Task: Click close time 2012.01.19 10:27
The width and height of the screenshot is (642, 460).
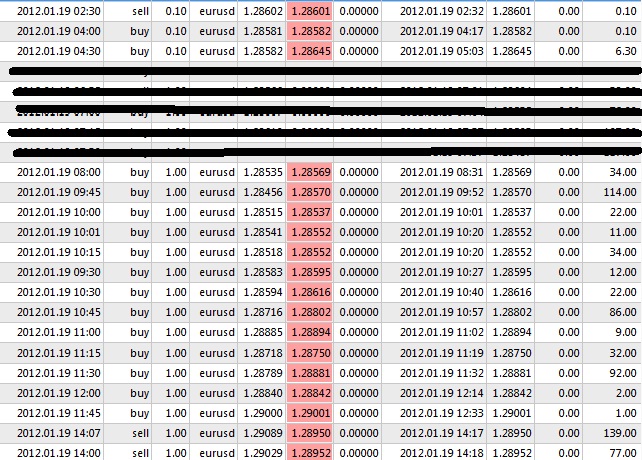Action: click(441, 272)
